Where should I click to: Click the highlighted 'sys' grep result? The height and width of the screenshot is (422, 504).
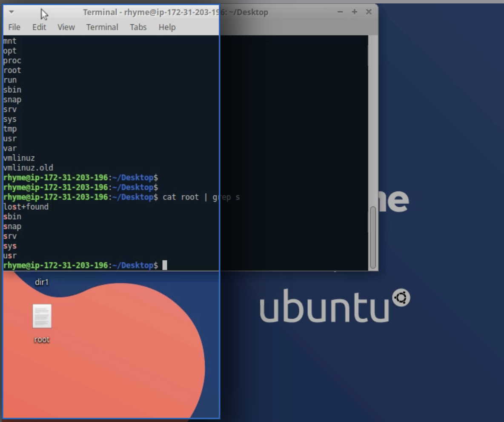coord(10,246)
